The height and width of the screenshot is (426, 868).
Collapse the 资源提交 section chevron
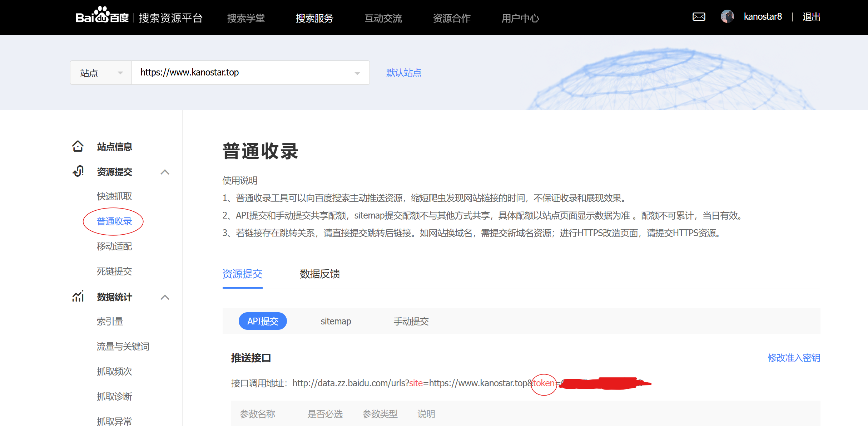tap(165, 172)
